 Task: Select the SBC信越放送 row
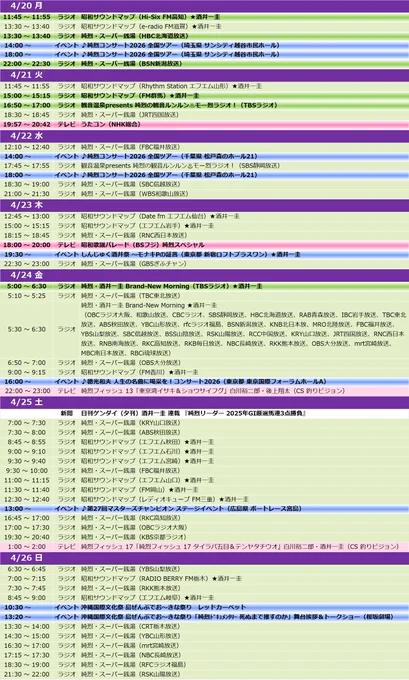[204, 184]
